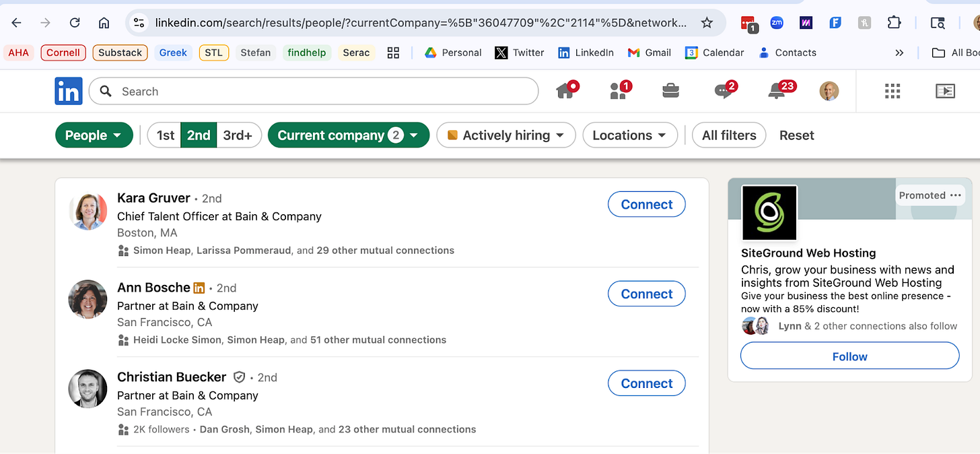980x454 pixels.
Task: Open Kara Gruver's profile photo
Action: click(88, 210)
